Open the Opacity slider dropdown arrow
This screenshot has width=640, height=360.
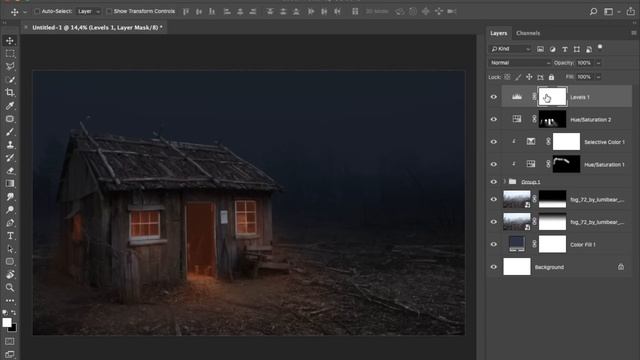pos(598,63)
